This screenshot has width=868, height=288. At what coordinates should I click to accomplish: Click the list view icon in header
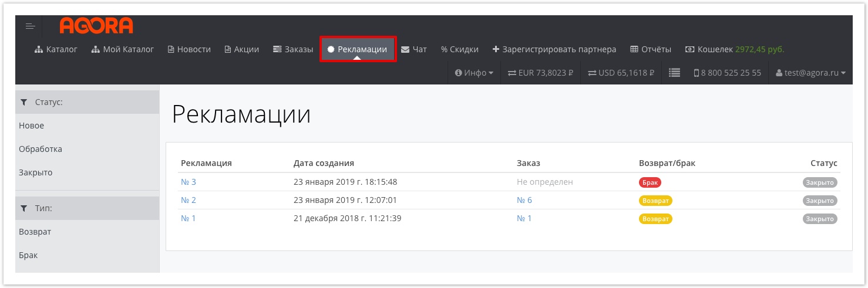(x=675, y=73)
